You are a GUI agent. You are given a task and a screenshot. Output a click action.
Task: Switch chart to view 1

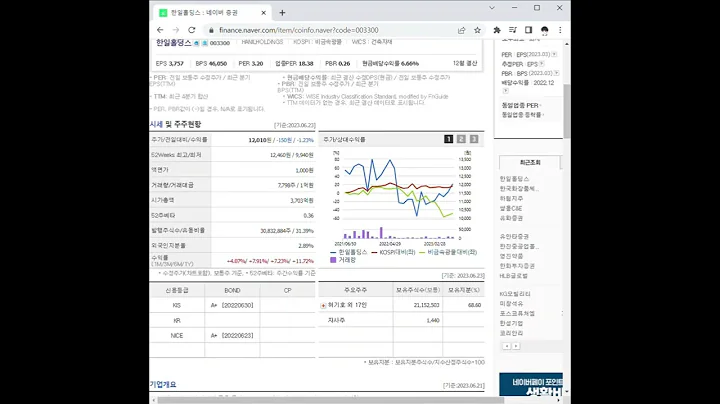pyautogui.click(x=449, y=139)
